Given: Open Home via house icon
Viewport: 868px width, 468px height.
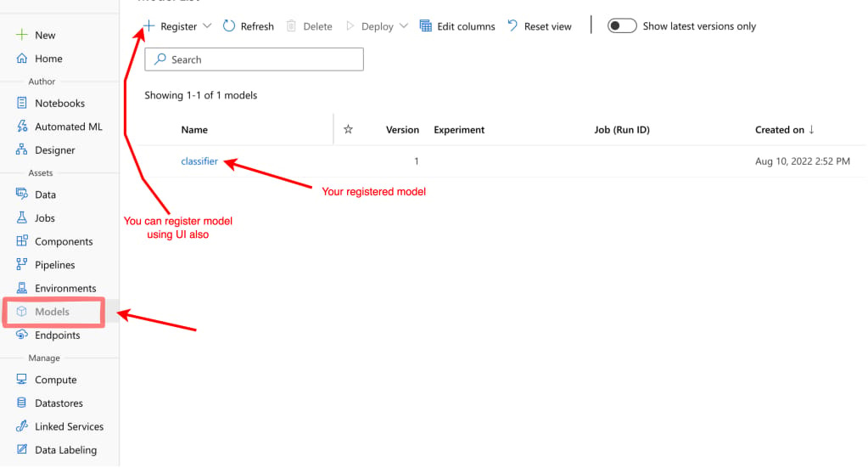Looking at the screenshot, I should tap(21, 58).
